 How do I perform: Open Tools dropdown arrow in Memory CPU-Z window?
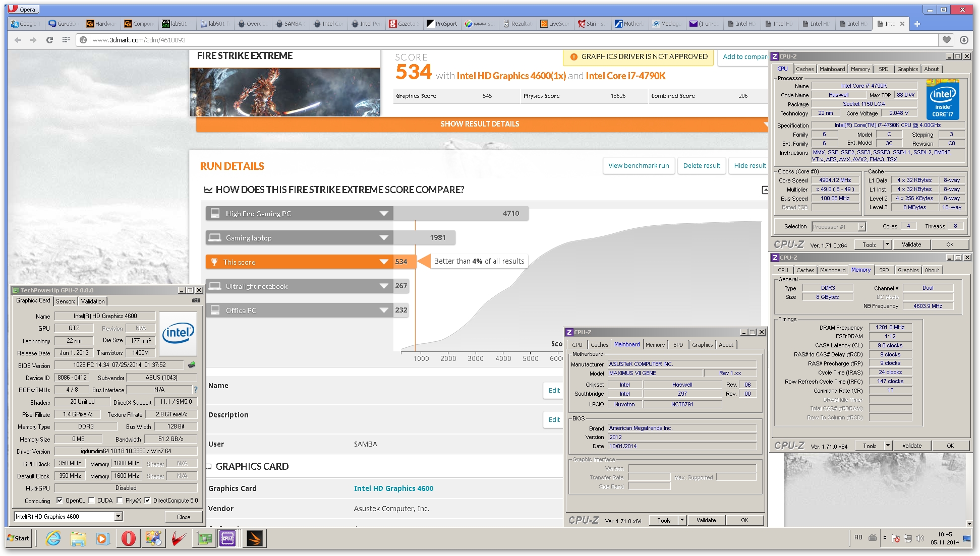[888, 446]
